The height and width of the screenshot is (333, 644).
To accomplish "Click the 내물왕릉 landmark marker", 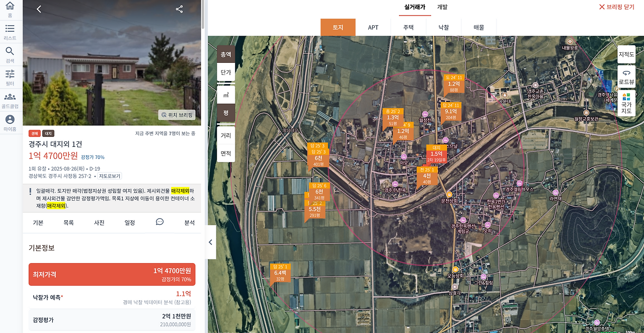I will (x=570, y=41).
